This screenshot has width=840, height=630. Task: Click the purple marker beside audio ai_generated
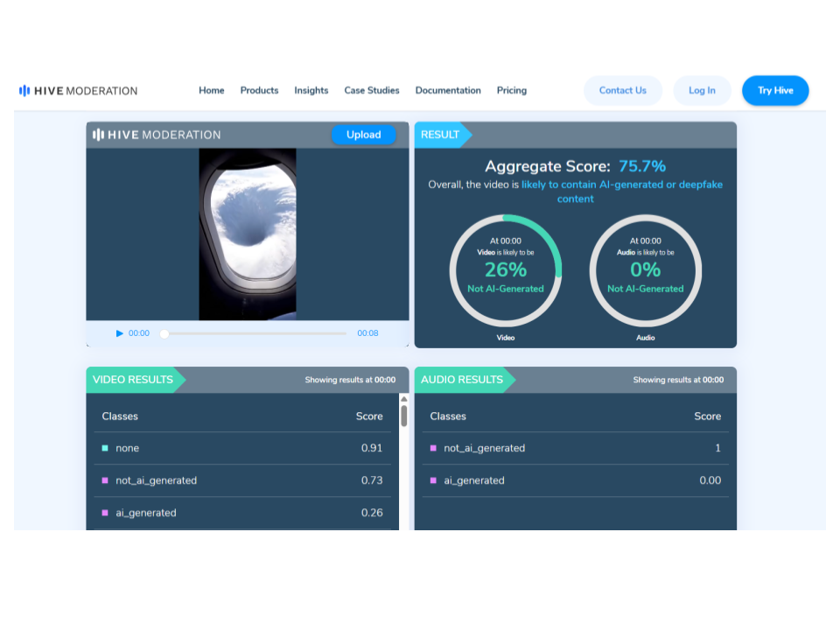point(433,480)
